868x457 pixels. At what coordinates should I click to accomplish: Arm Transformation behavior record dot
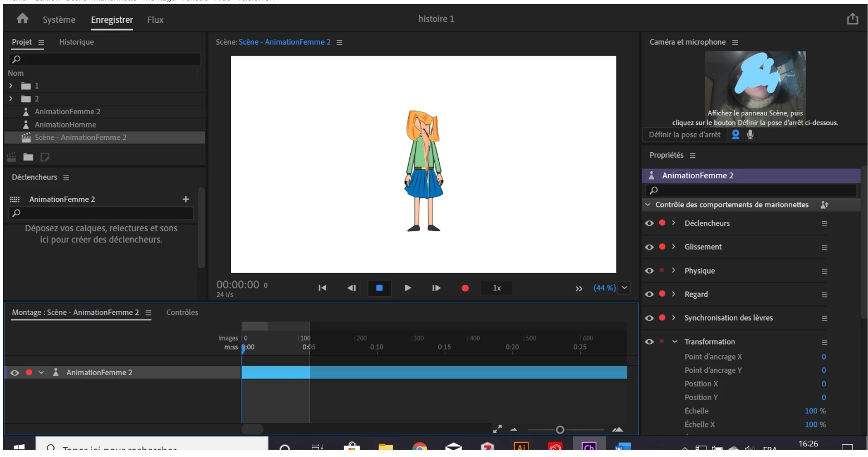pyautogui.click(x=662, y=342)
